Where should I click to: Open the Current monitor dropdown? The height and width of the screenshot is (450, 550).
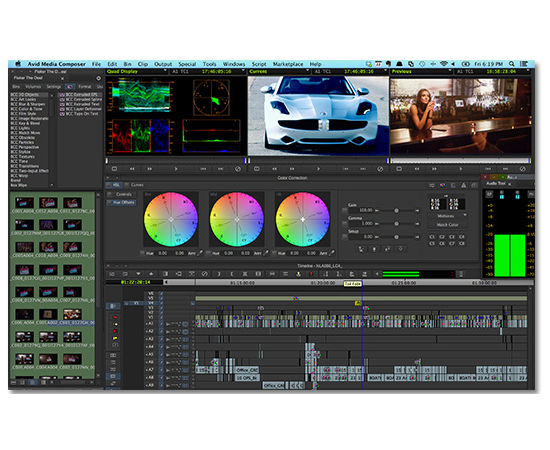[307, 71]
